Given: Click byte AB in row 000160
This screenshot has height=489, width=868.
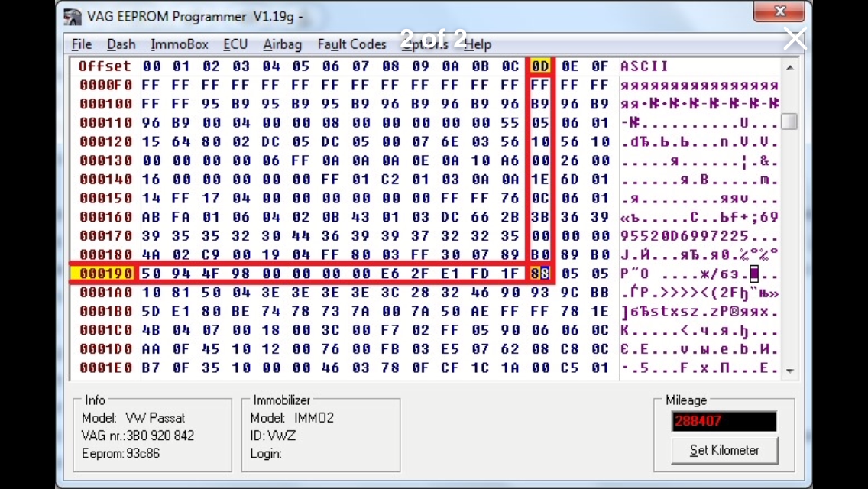Looking at the screenshot, I should coord(151,217).
